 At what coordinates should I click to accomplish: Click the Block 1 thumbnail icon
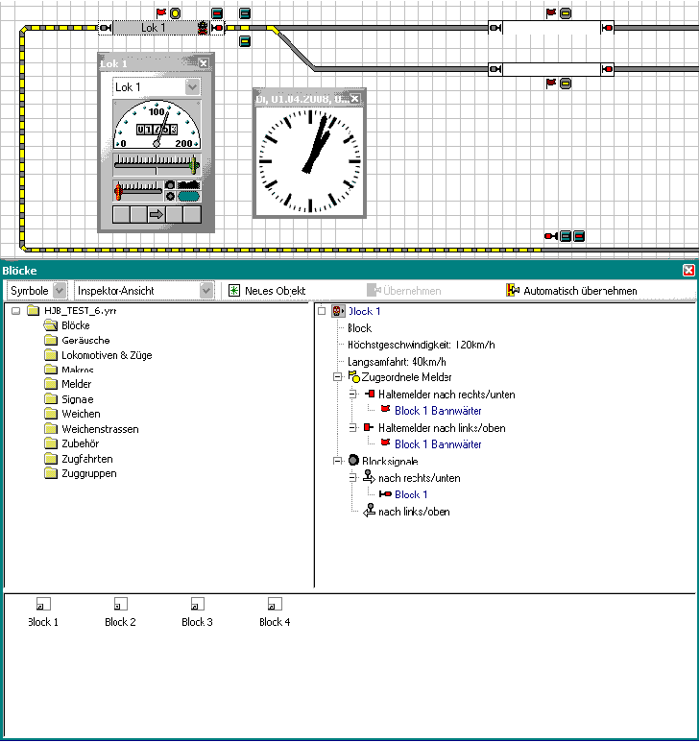click(x=42, y=606)
